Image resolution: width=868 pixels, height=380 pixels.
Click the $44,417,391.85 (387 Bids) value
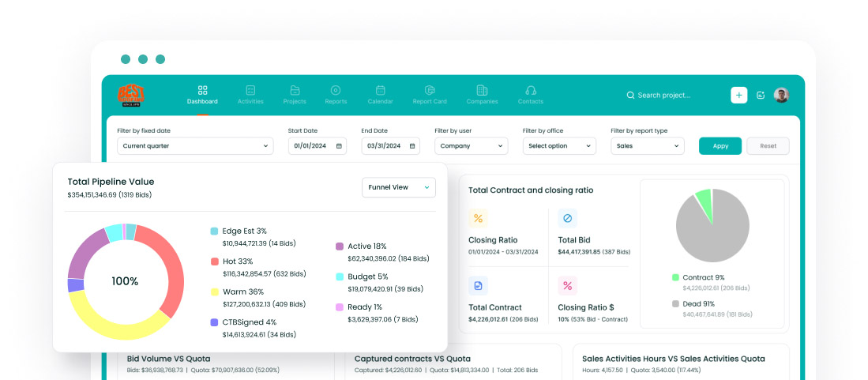(594, 252)
